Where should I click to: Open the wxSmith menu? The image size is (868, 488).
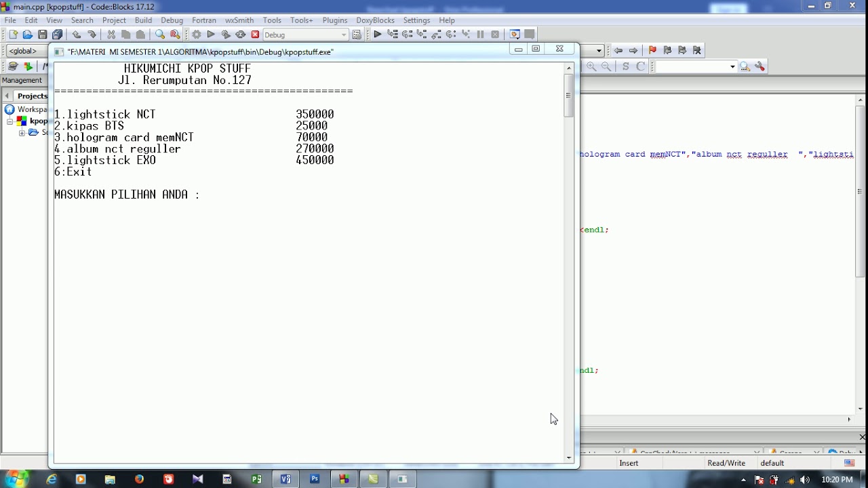tap(239, 20)
